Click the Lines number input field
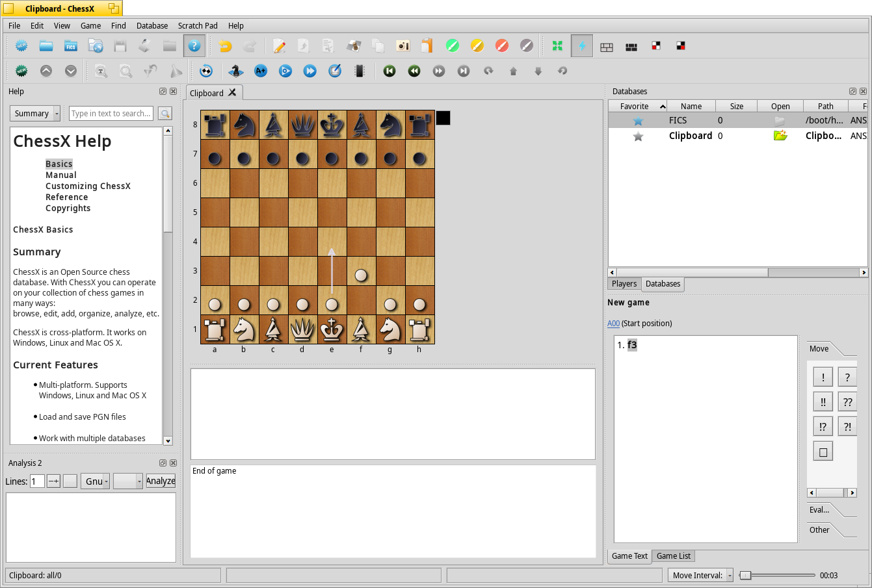 tap(37, 481)
